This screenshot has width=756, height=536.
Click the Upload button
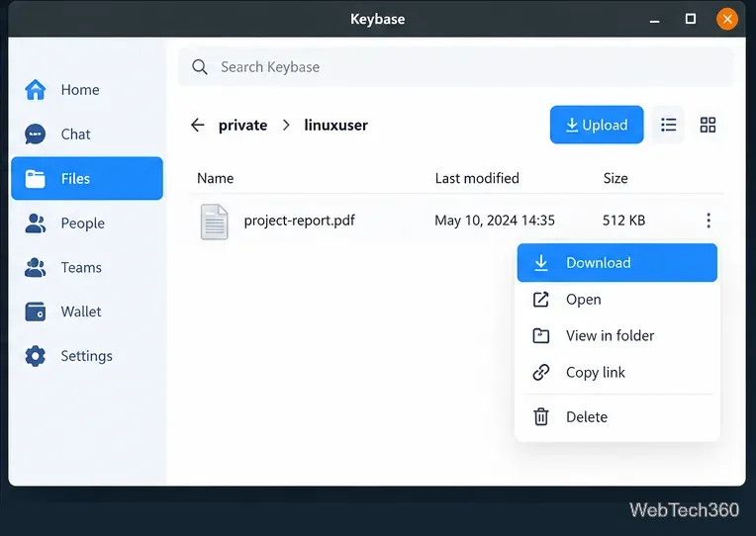coord(597,125)
